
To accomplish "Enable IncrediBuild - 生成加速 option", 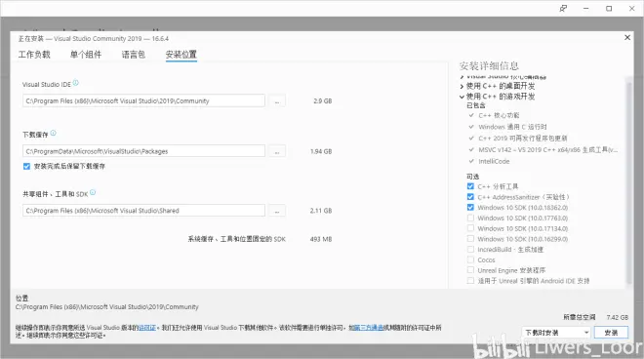I will click(x=470, y=250).
